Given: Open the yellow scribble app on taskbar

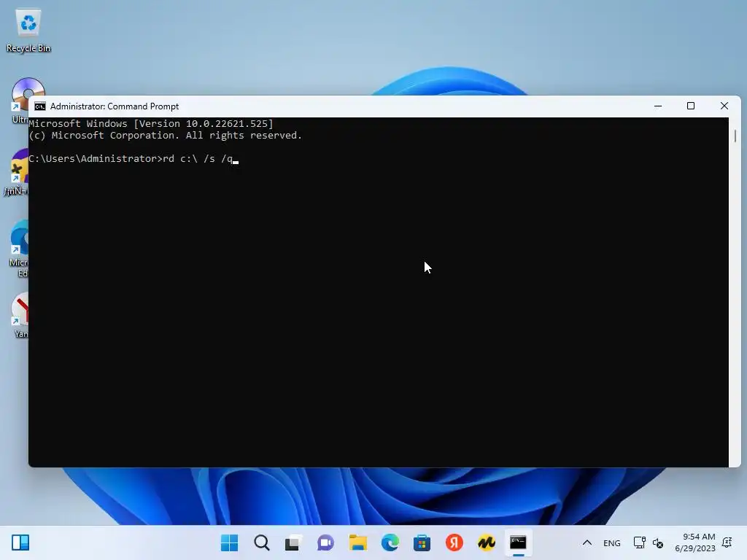Looking at the screenshot, I should [487, 542].
